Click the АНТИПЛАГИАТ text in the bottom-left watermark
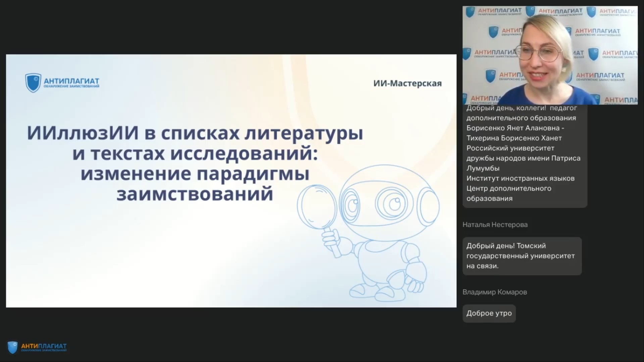This screenshot has width=644, height=362. tap(44, 346)
